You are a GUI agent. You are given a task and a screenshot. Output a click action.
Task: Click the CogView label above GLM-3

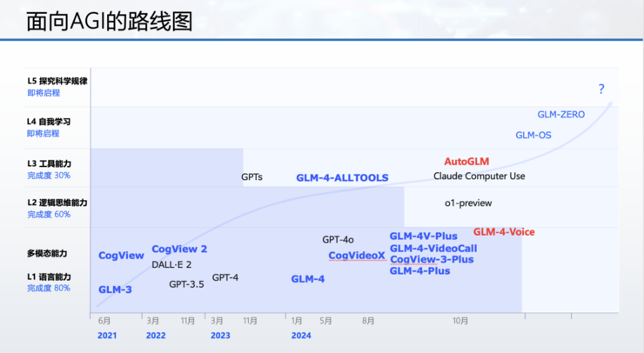[x=121, y=256]
